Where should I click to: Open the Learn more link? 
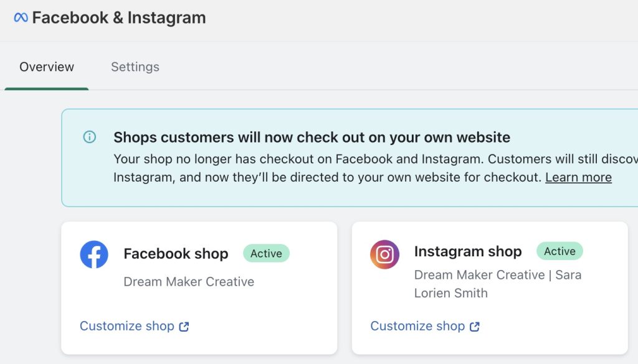pyautogui.click(x=578, y=177)
